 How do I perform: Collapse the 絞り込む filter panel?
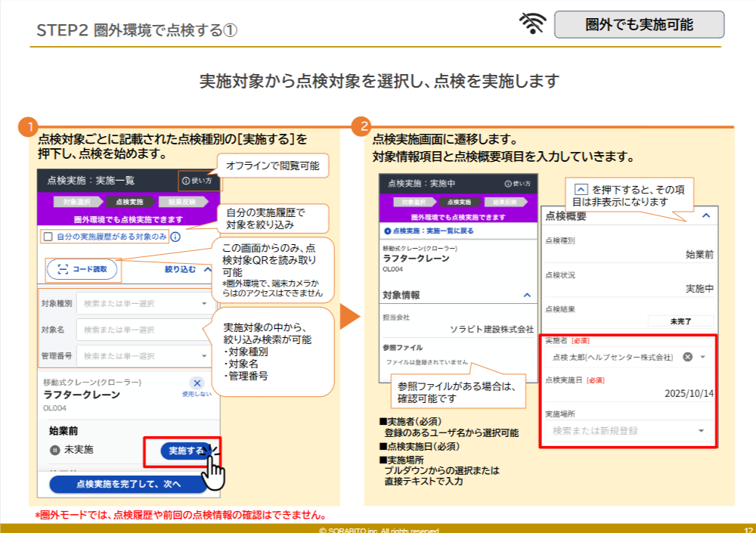click(x=207, y=268)
